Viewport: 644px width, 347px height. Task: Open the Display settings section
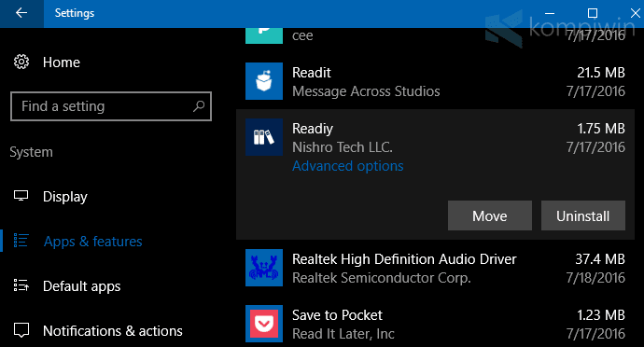tap(65, 197)
